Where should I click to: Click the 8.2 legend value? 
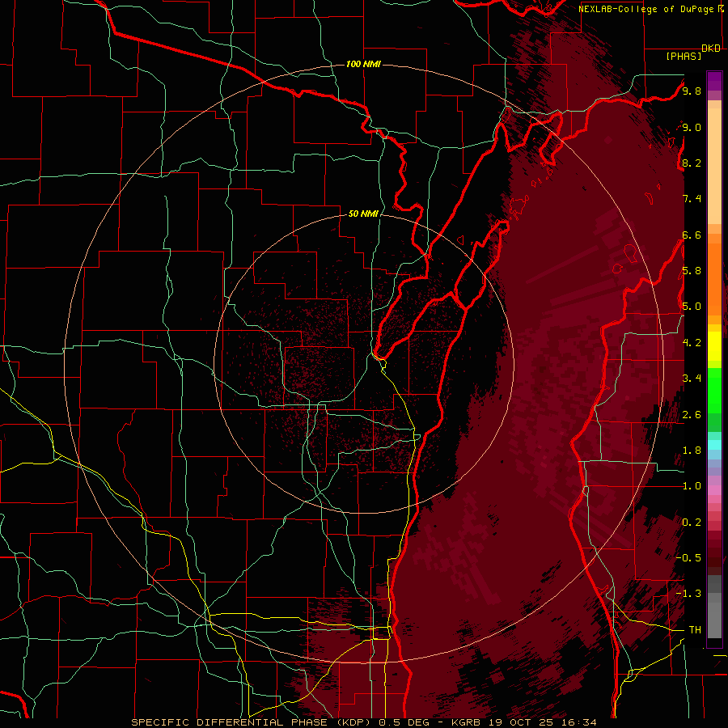pyautogui.click(x=692, y=163)
